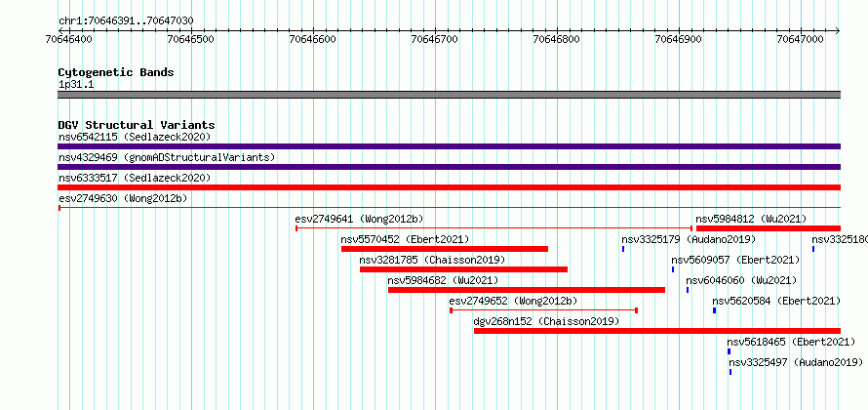Click the nsv6542115 (Sedlazeck2020) label

coord(135,137)
